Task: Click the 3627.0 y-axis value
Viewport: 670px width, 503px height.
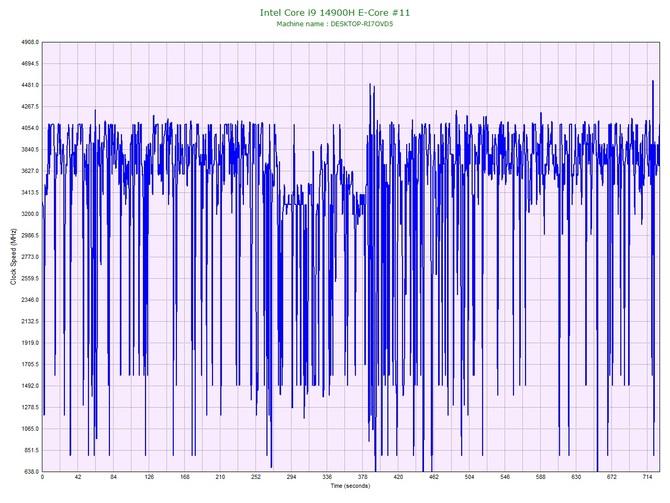Action: pyautogui.click(x=30, y=171)
